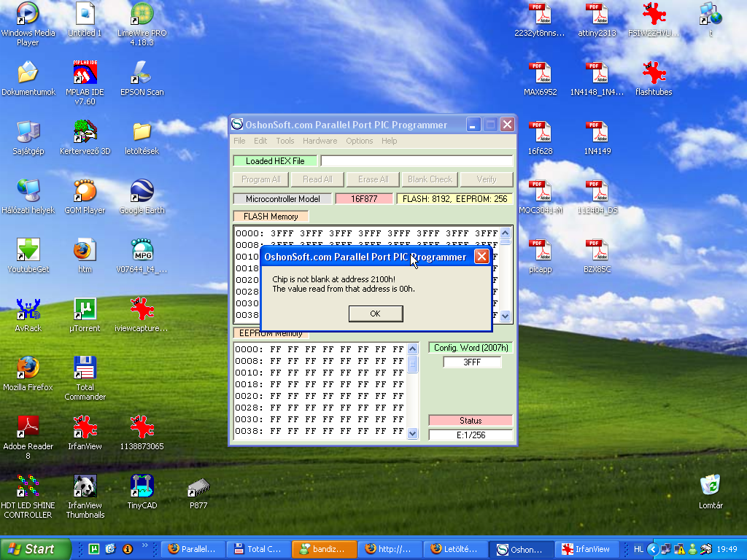Switch to Total Commander in the taskbar

(258, 549)
